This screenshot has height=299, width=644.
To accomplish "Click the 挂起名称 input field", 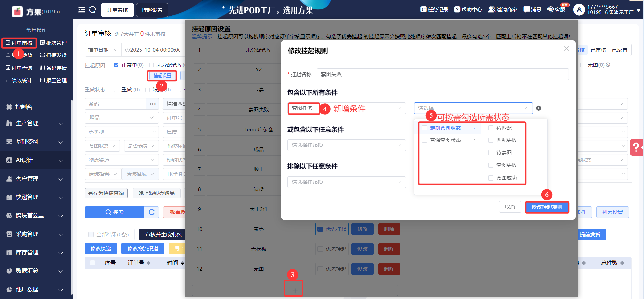I will 443,74.
